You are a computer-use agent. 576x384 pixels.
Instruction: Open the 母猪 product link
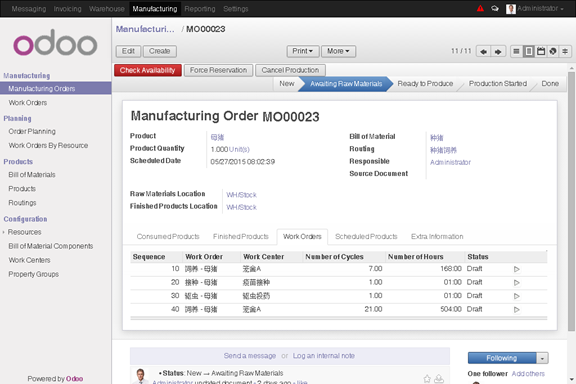[217, 137]
